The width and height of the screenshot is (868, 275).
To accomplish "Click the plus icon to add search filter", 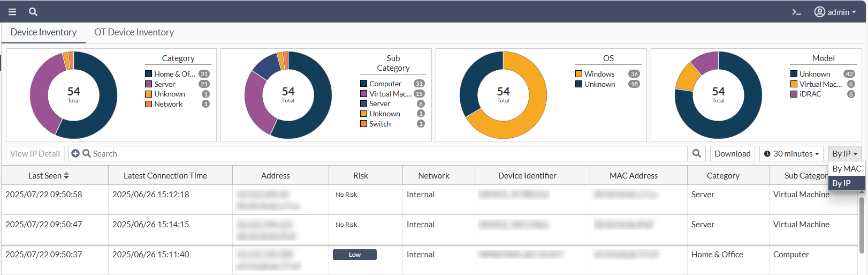I will 75,154.
